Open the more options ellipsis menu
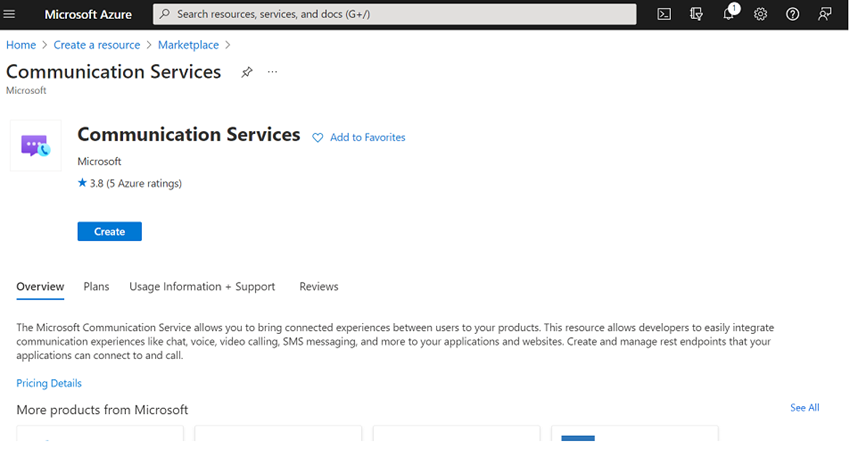Screen dimensions: 850x449 [272, 72]
